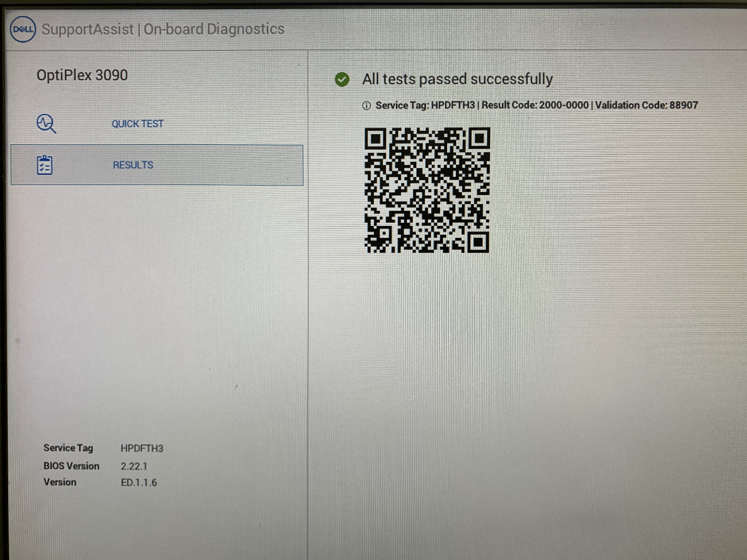Select the RESULTS menu item
The height and width of the screenshot is (560, 747).
pyautogui.click(x=157, y=165)
